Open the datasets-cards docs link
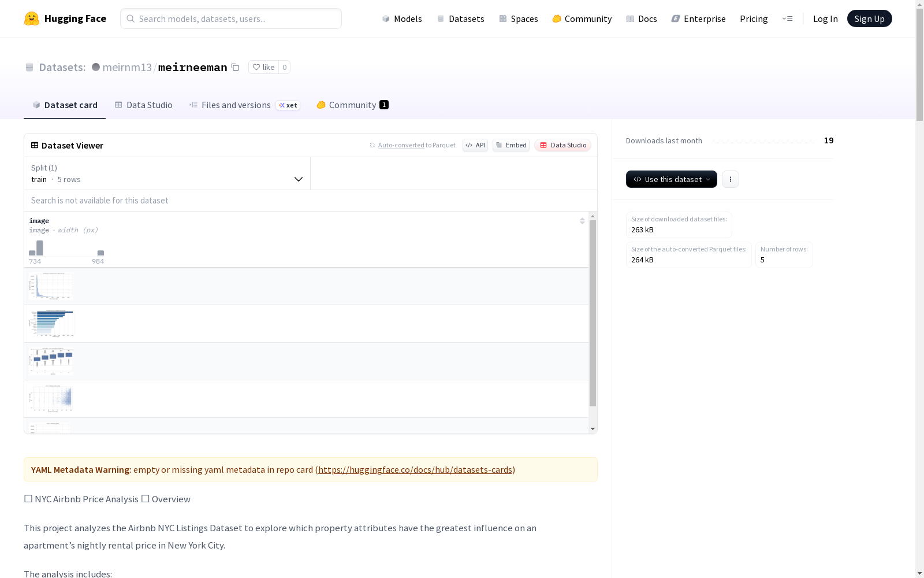The image size is (924, 578). pyautogui.click(x=415, y=470)
